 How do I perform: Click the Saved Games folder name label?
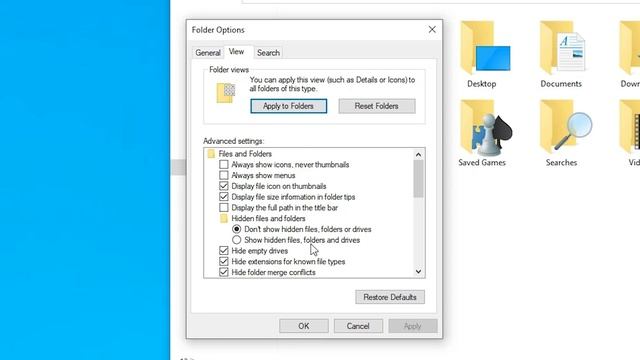click(x=482, y=162)
